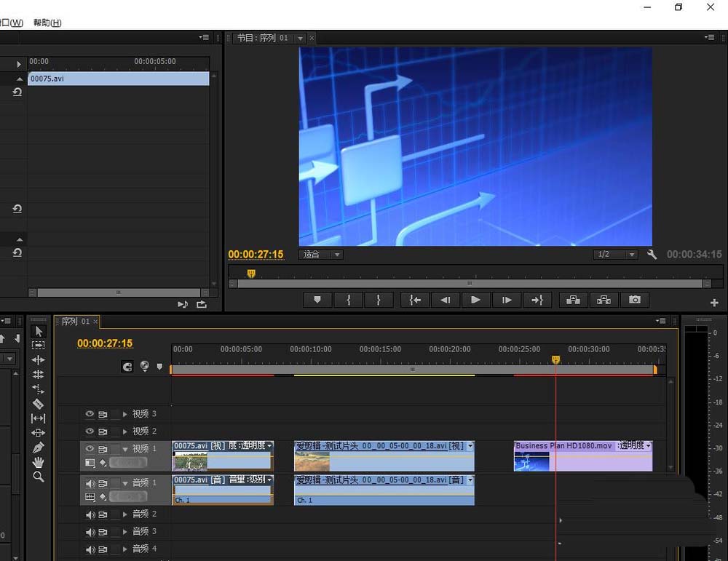The width and height of the screenshot is (728, 561).
Task: Select the Selection arrow tool
Action: pos(39,331)
